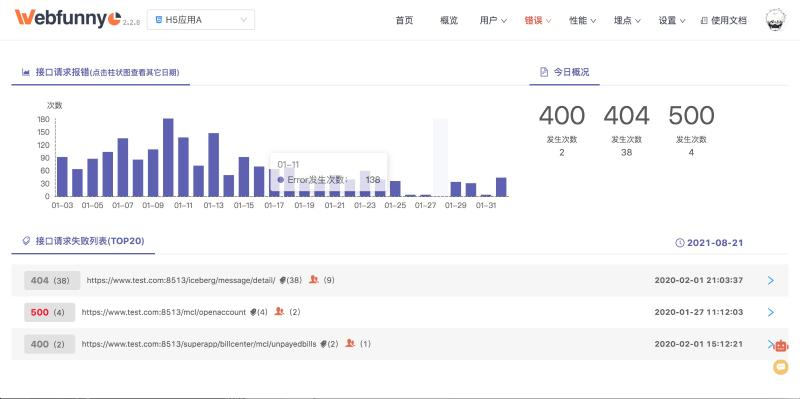
Task: Select the 今日概况 tab
Action: tap(564, 72)
